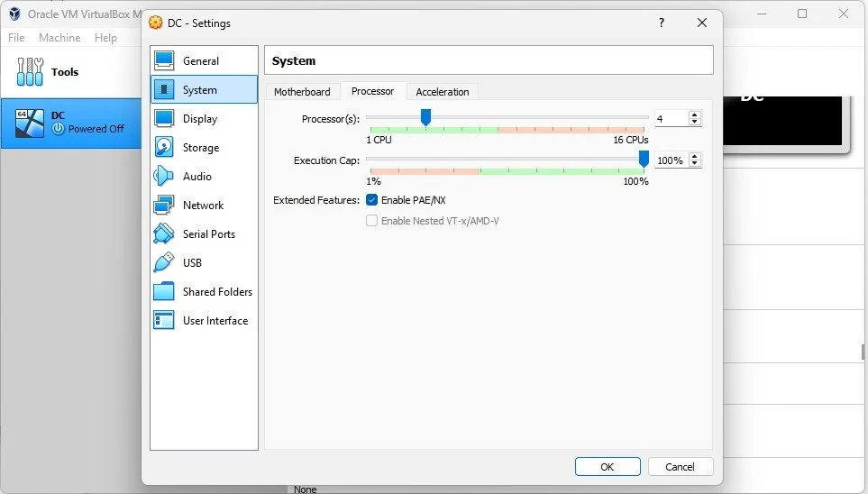Increase processor count with up arrow
The width and height of the screenshot is (868, 494).
tap(695, 114)
